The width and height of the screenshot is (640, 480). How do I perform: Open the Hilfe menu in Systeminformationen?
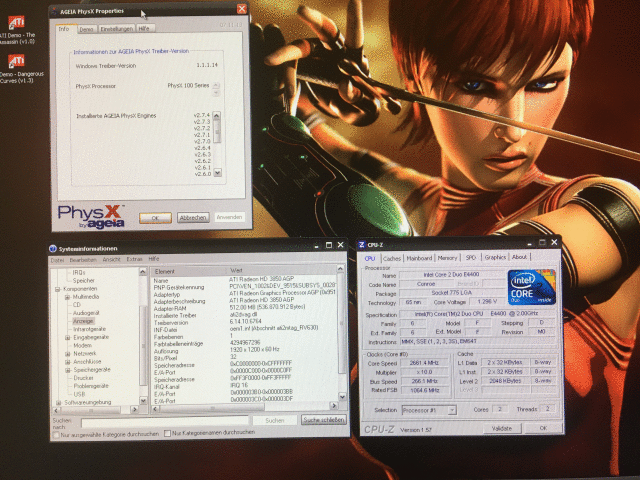pos(154,259)
